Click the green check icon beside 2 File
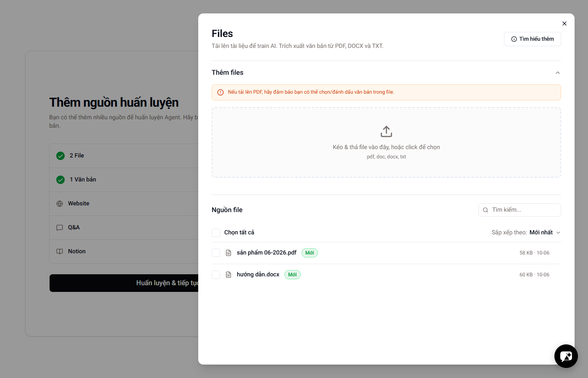This screenshot has height=378, width=588. 60,156
